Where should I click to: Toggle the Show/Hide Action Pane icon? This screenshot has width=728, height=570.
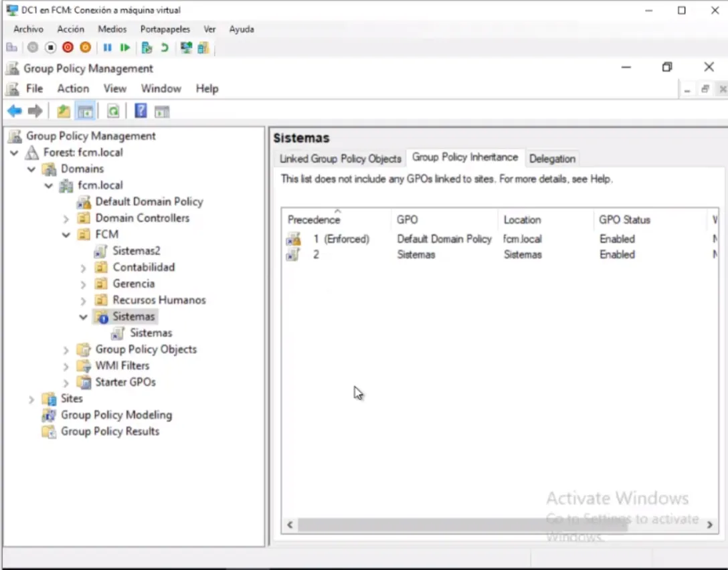point(162,111)
